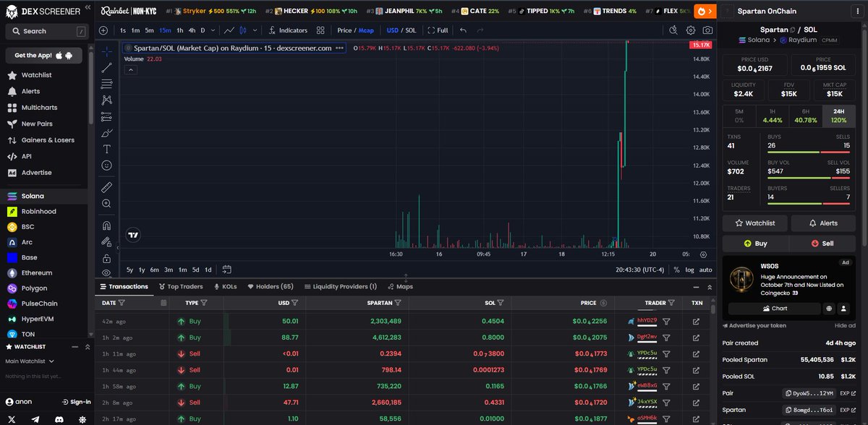Toggle magnet mode on chart

click(x=106, y=225)
